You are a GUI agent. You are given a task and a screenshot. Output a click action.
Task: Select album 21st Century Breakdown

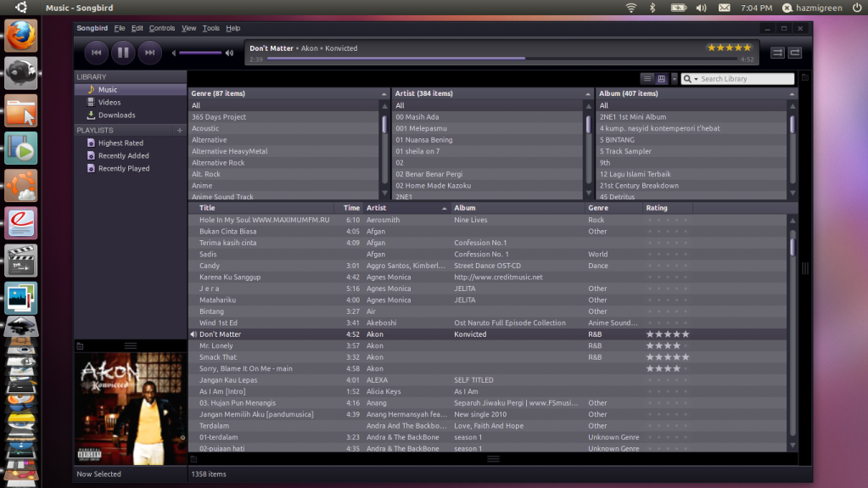[692, 186]
